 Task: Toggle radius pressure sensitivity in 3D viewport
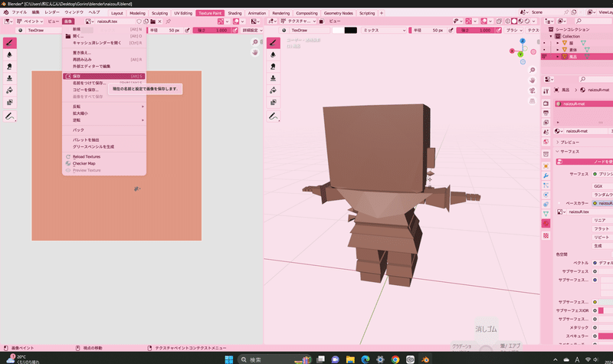[451, 30]
